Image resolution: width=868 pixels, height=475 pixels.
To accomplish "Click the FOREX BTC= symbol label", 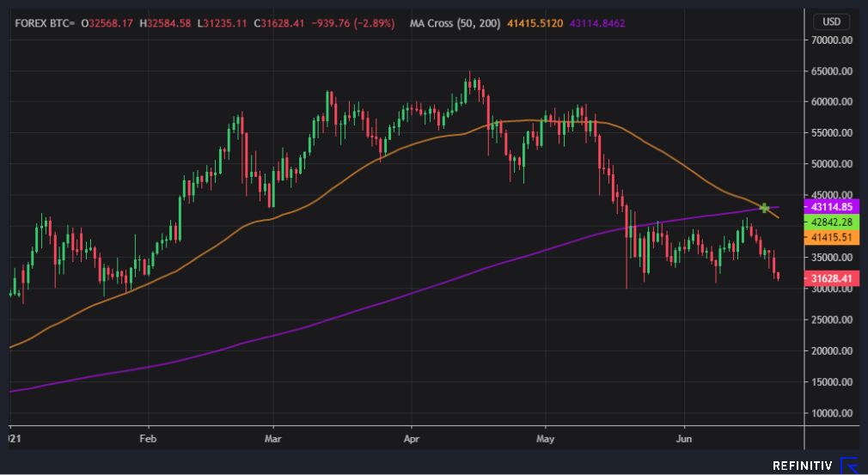I will click(x=45, y=23).
